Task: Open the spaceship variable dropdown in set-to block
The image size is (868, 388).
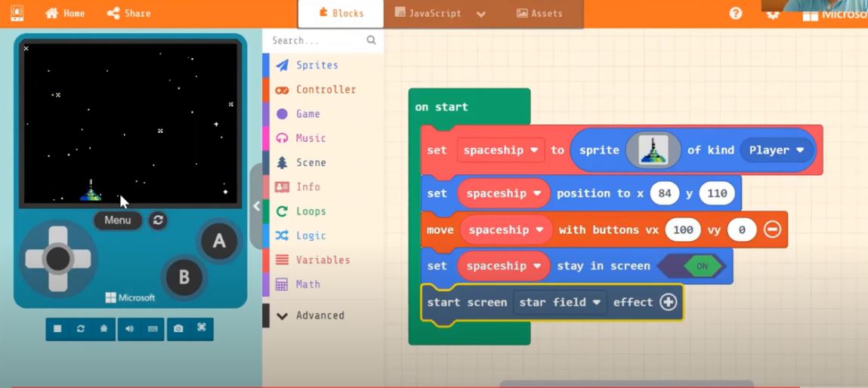Action: (x=501, y=150)
